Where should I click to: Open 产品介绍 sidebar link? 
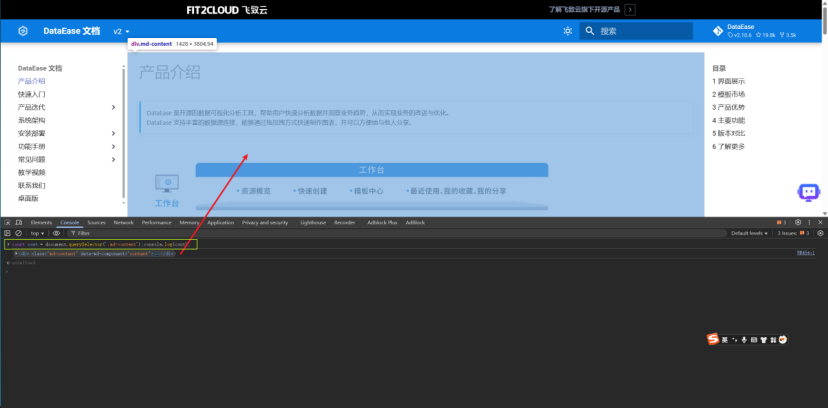(x=32, y=81)
